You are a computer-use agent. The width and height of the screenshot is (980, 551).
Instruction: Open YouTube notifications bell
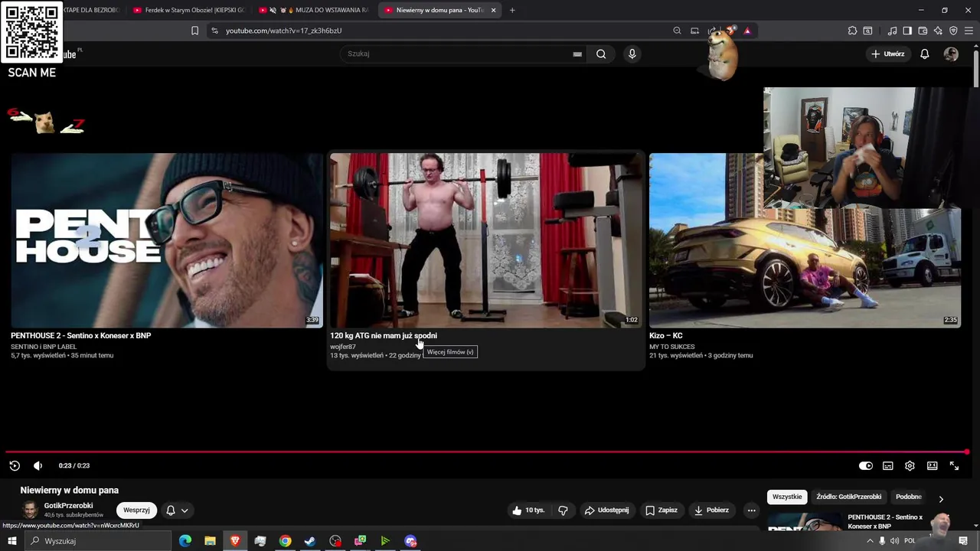pyautogui.click(x=925, y=54)
